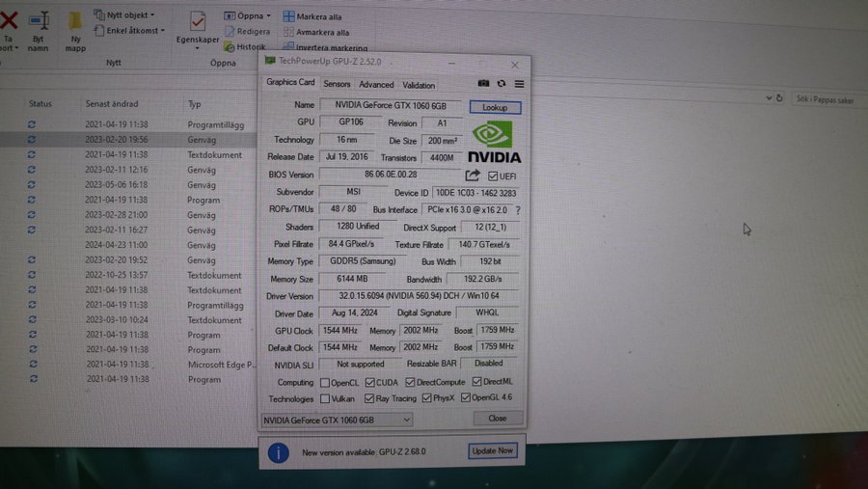Toggle the Vulkan checkbox

tap(325, 398)
